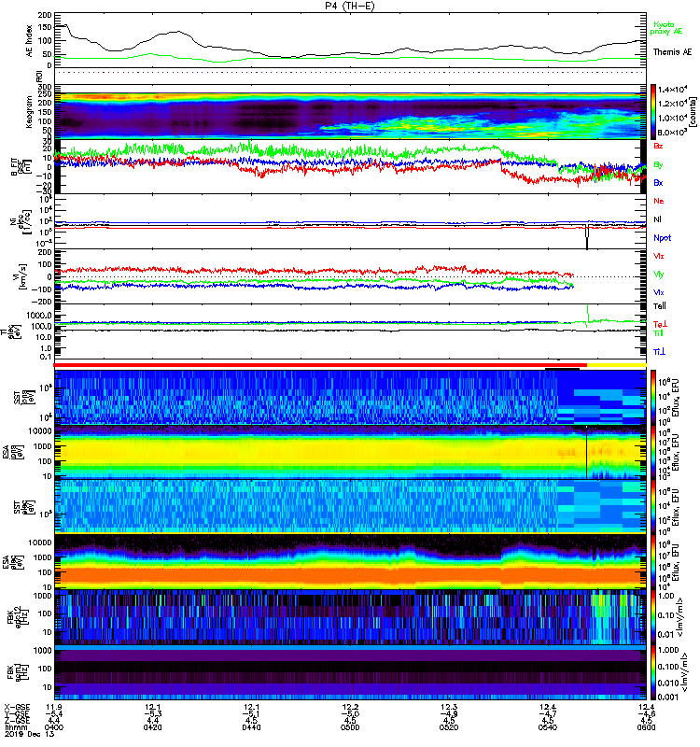This screenshot has height=747, width=700.
Task: Click the 0420 time tick label
Action: pyautogui.click(x=152, y=727)
